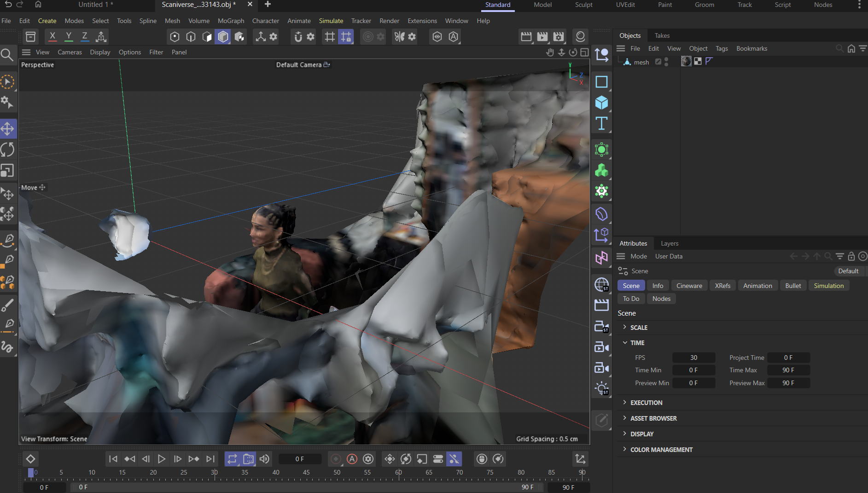Open Render Settings clapperboard gear icon
Viewport: 868px width, 493px height.
point(559,37)
